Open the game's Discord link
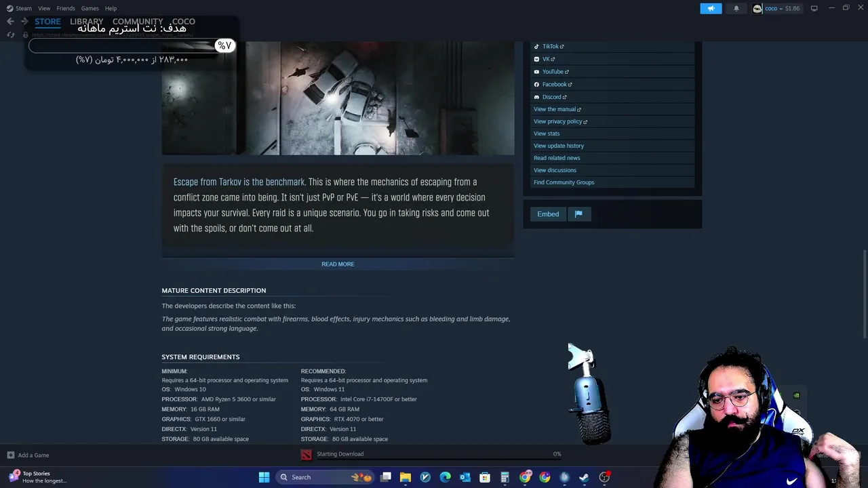This screenshot has width=868, height=488. tap(554, 97)
